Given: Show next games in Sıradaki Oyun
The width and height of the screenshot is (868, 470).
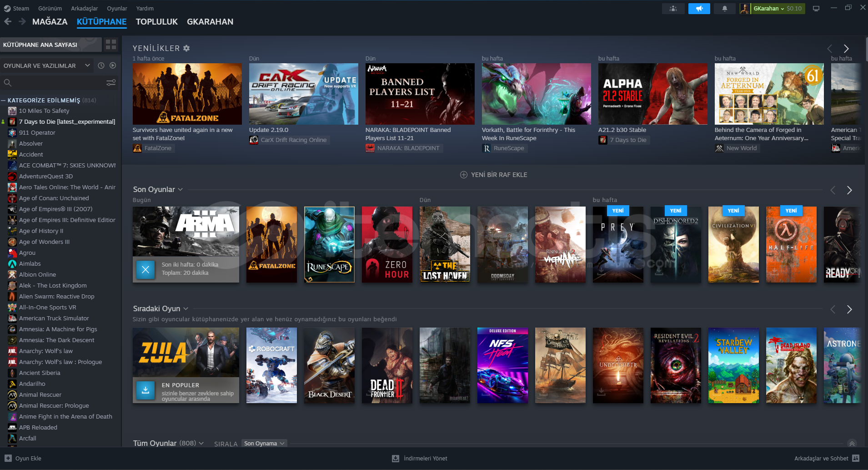Looking at the screenshot, I should click(x=849, y=309).
